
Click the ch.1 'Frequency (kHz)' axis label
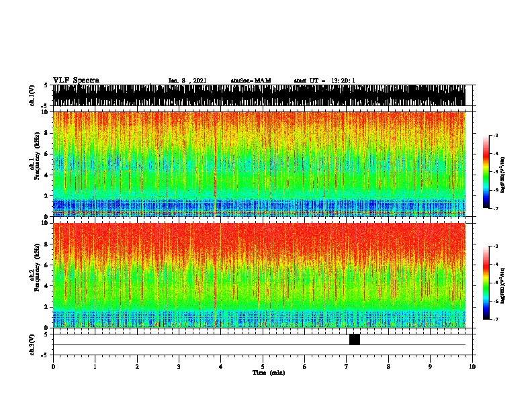coord(38,156)
